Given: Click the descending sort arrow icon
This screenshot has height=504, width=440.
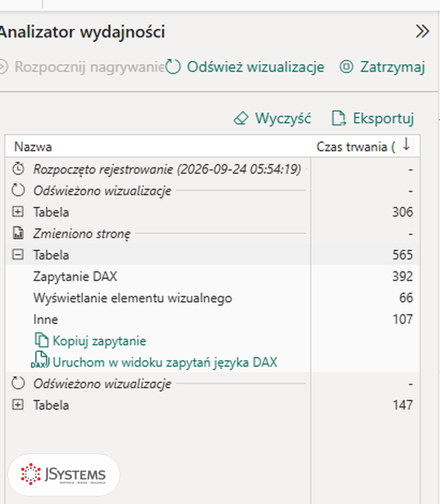Looking at the screenshot, I should coord(407,144).
